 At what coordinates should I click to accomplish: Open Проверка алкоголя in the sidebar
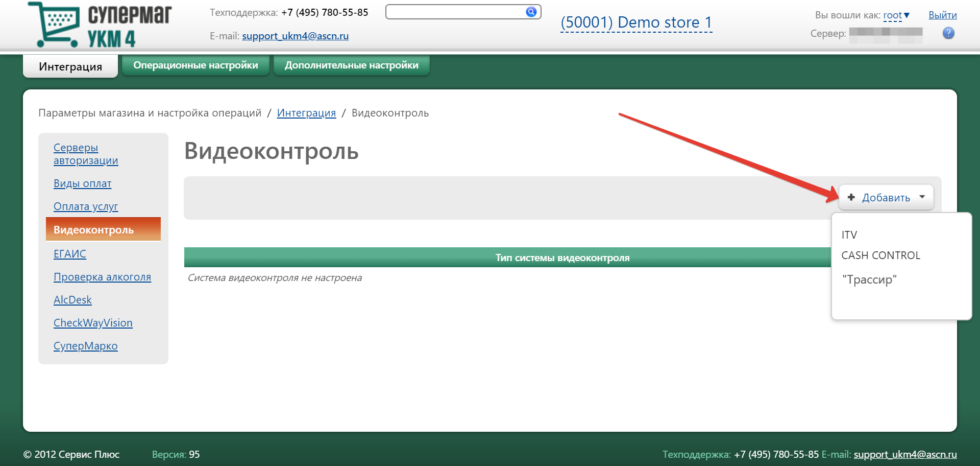(x=102, y=277)
